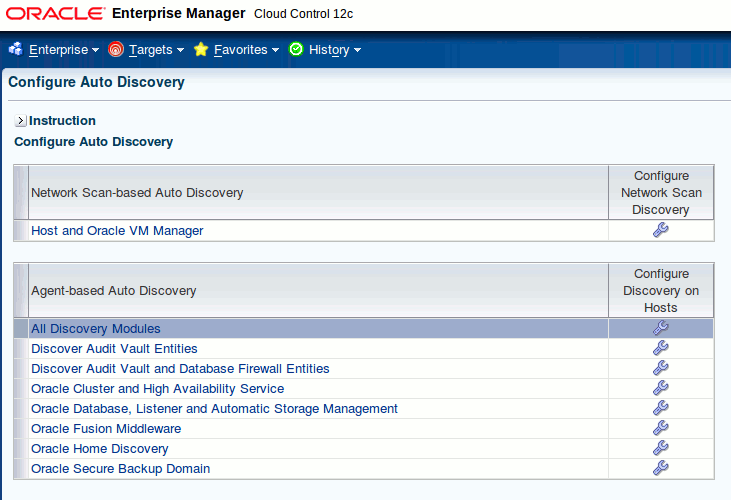Screen dimensions: 731x500
Task: Select row handle of Host and Oracle VM Manager
Action: click(x=21, y=231)
